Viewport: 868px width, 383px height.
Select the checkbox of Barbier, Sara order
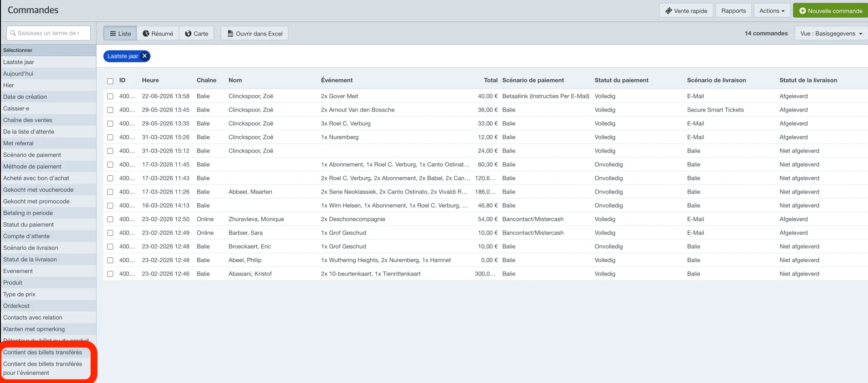(110, 233)
